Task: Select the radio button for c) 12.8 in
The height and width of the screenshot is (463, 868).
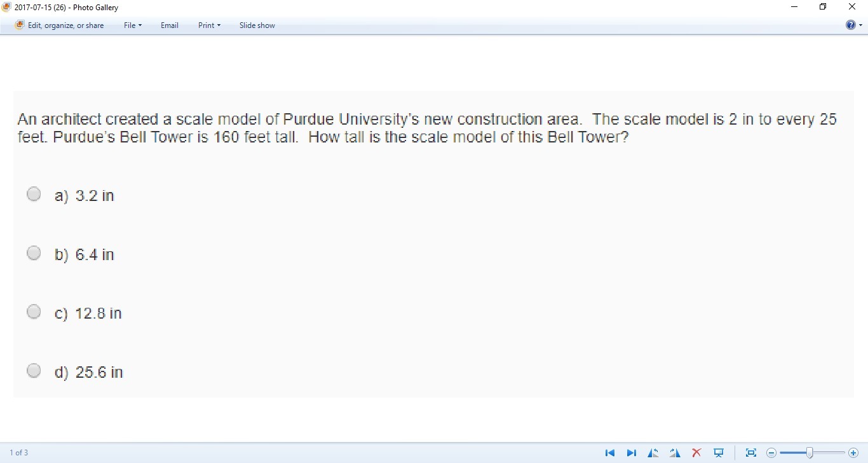Action: pyautogui.click(x=34, y=312)
